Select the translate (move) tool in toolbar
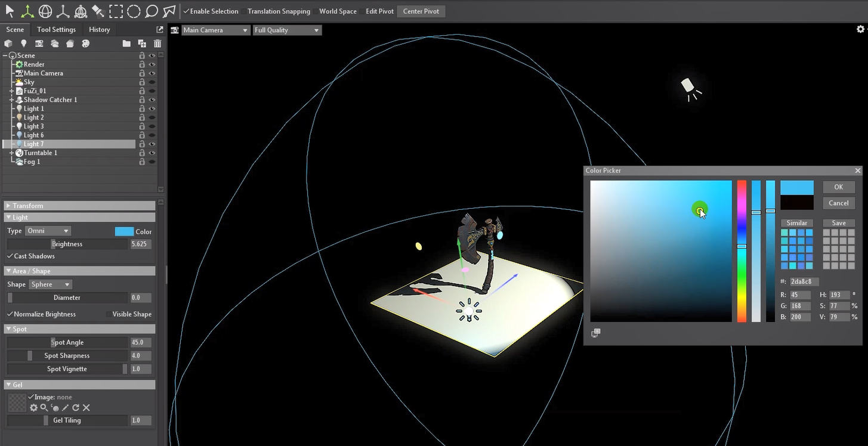The height and width of the screenshot is (446, 868). click(x=27, y=11)
